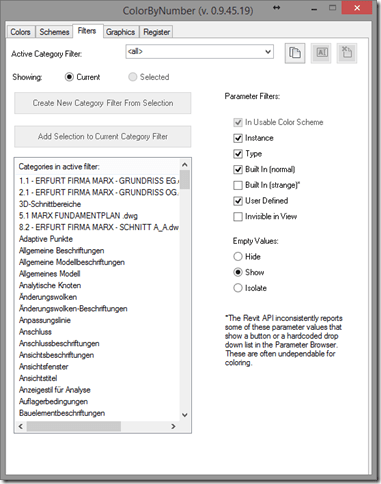Open the Colors tab
381x484 pixels.
(x=20, y=32)
